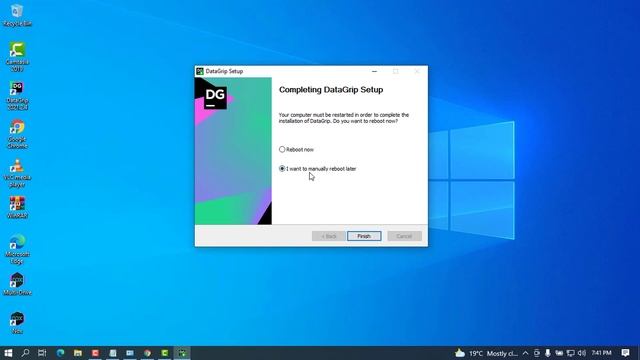Open Task View from taskbar
Viewport: 640px width, 360px height.
coord(42,353)
